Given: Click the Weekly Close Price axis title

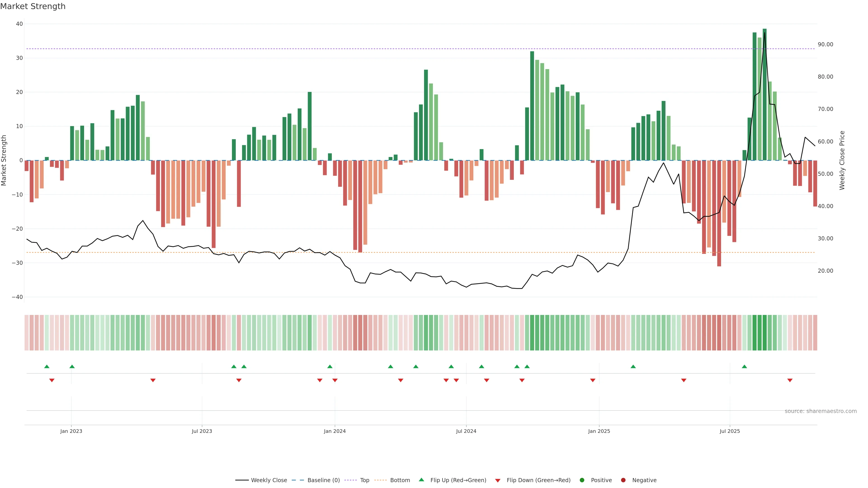Looking at the screenshot, I should (x=842, y=160).
